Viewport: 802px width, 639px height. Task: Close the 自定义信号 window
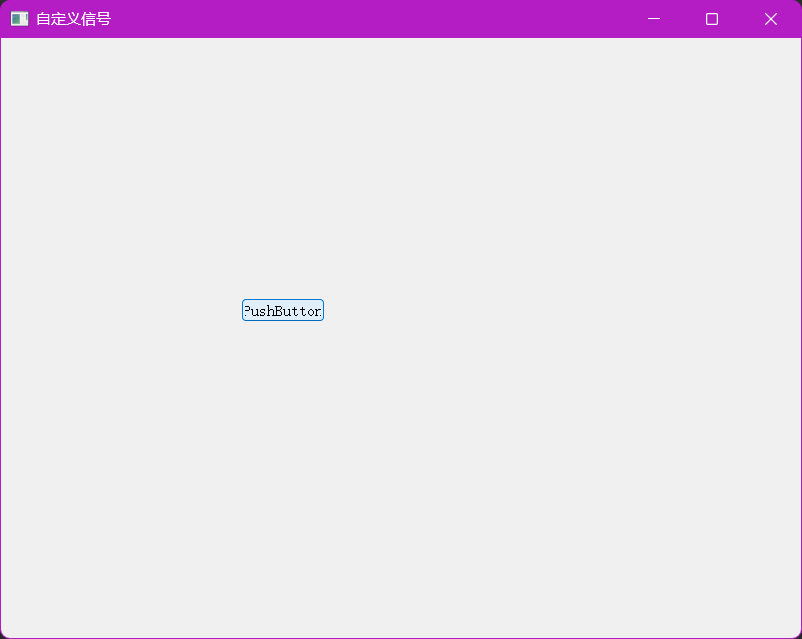tap(771, 19)
